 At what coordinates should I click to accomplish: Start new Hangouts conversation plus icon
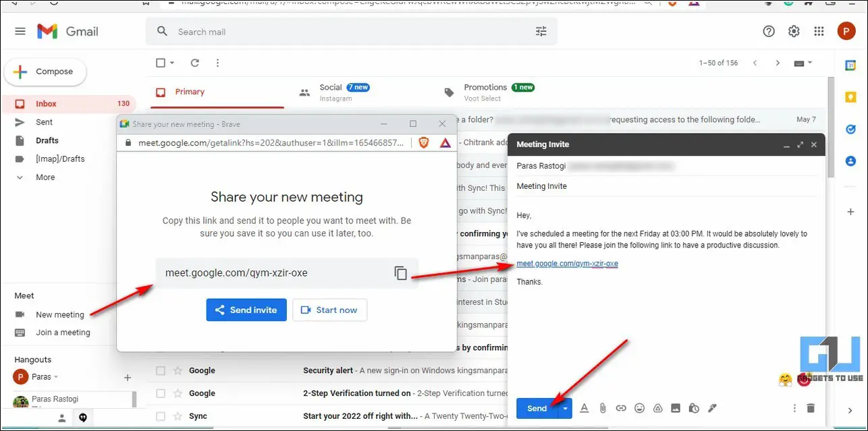(128, 377)
